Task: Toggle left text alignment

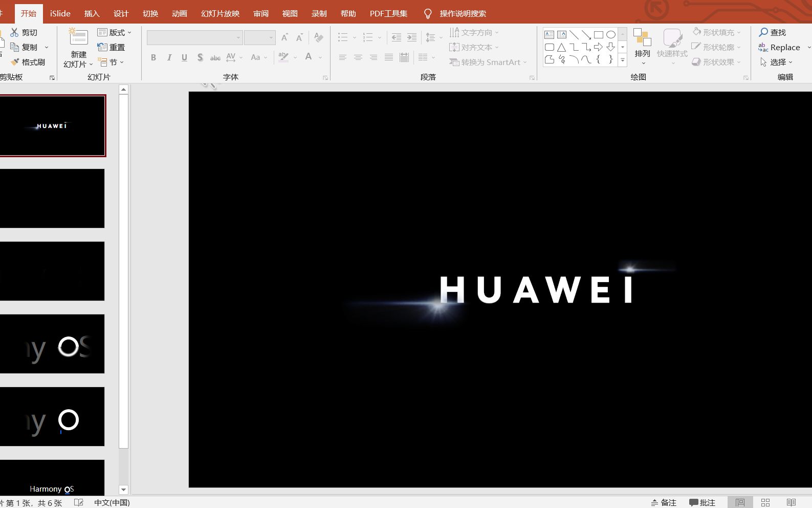Action: coord(343,57)
